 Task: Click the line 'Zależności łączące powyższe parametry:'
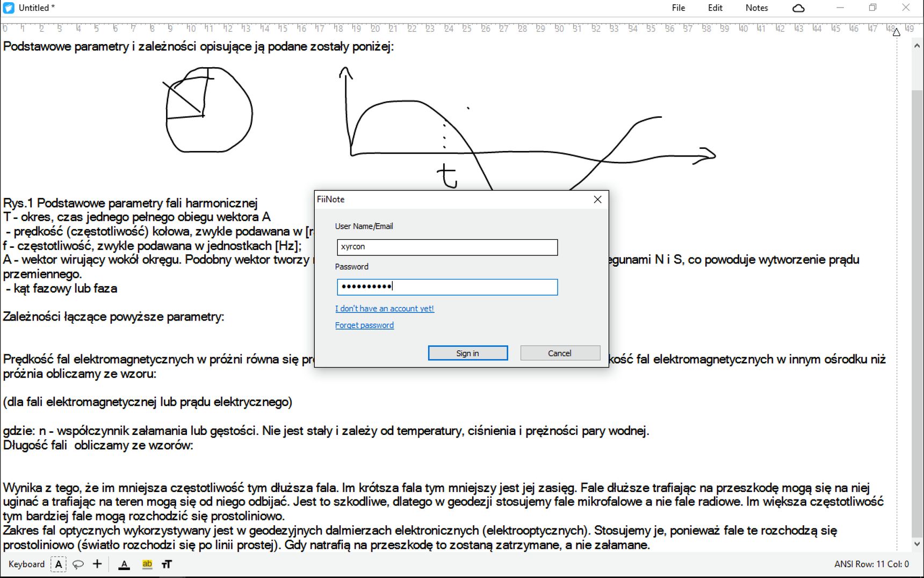[113, 317]
